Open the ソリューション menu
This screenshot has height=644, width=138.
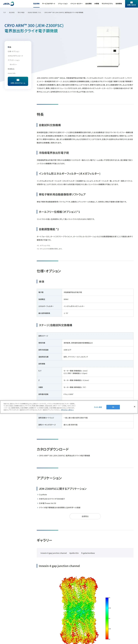[x=63, y=4]
